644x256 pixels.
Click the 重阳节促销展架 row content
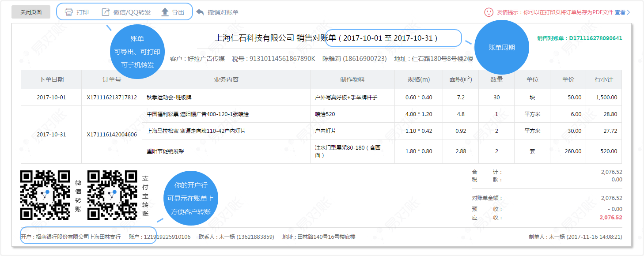[x=165, y=151]
